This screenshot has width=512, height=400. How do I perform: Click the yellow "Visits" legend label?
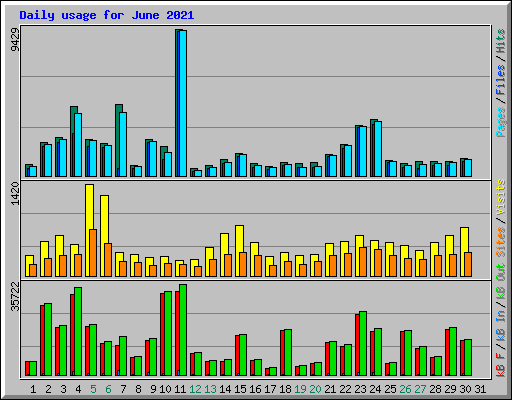(501, 197)
